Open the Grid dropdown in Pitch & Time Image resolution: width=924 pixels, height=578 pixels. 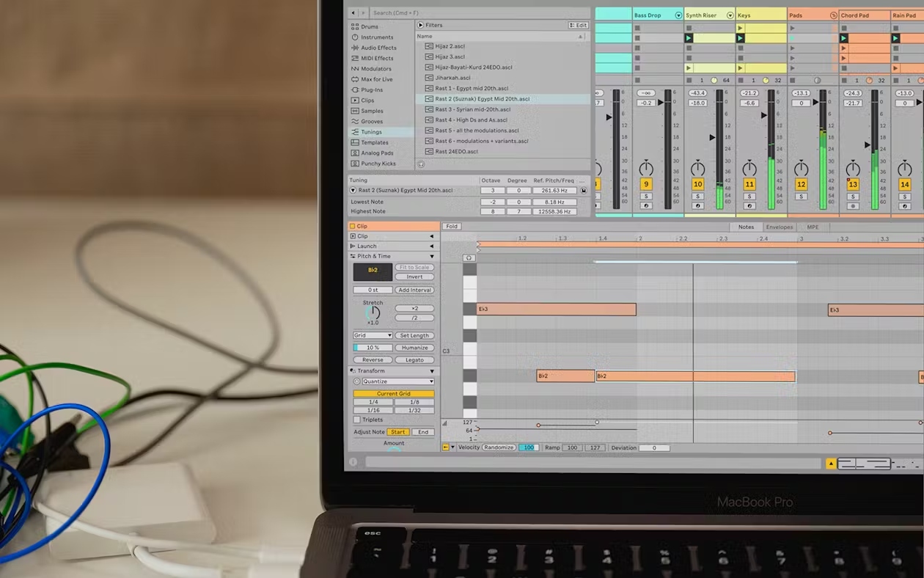pos(373,335)
